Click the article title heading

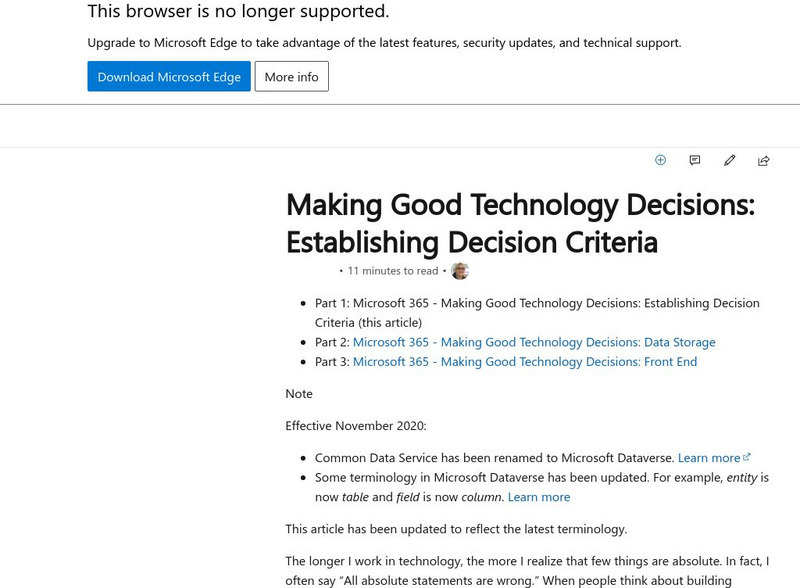tap(520, 224)
